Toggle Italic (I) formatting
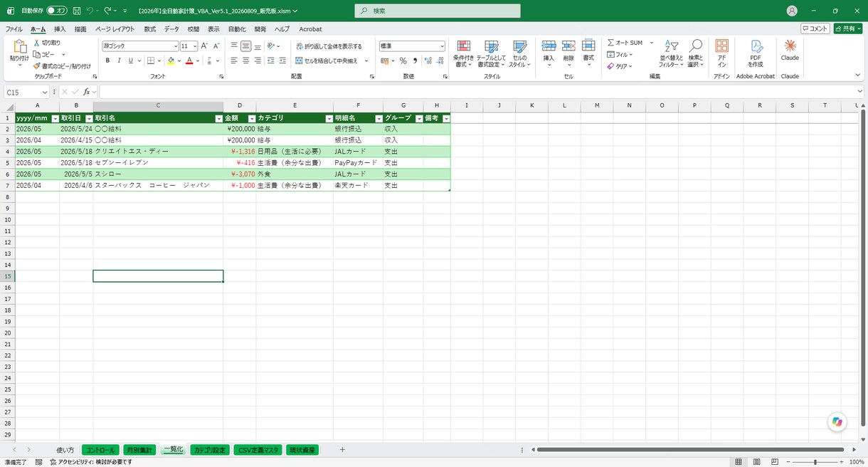Image resolution: width=868 pixels, height=467 pixels. click(x=119, y=61)
